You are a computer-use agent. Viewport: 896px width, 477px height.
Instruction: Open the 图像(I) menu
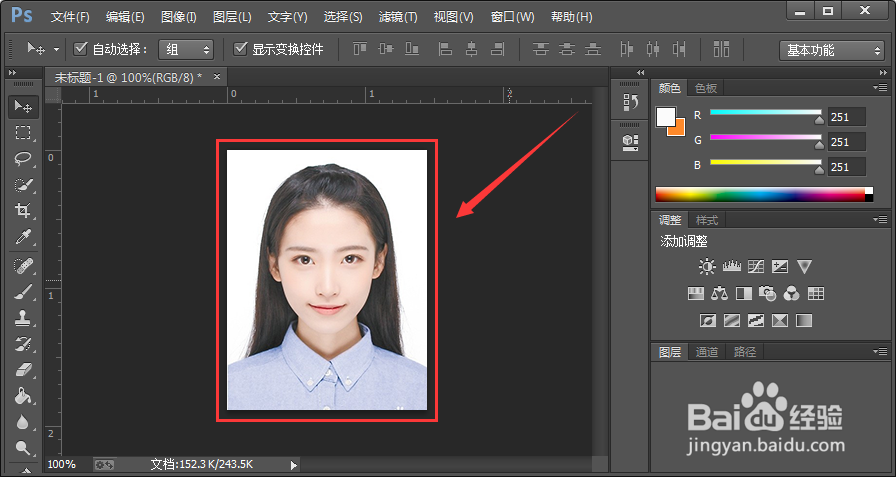(x=179, y=17)
